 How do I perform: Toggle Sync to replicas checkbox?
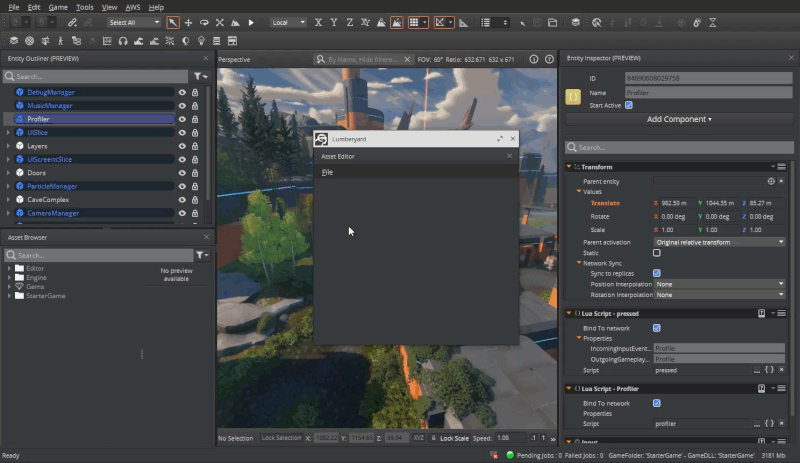point(657,273)
